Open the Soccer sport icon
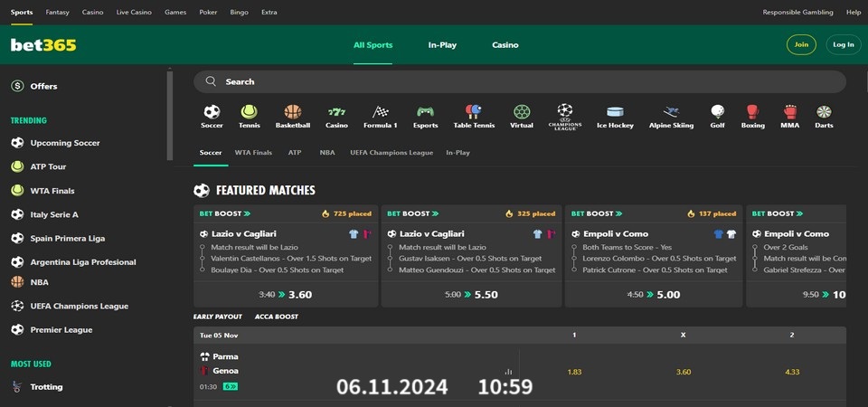The width and height of the screenshot is (868, 407). pyautogui.click(x=212, y=112)
